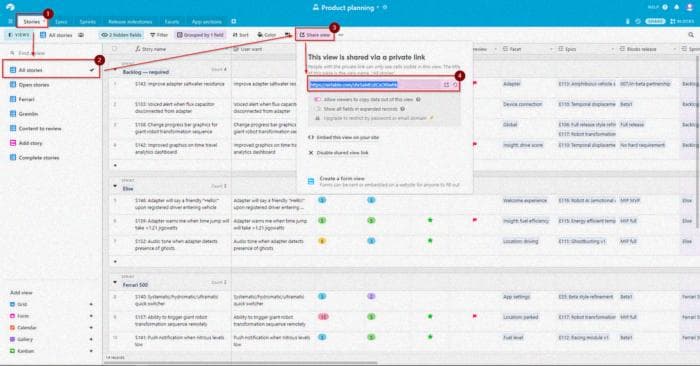Open the Add story form view
The height and width of the screenshot is (366, 700).
(51, 143)
